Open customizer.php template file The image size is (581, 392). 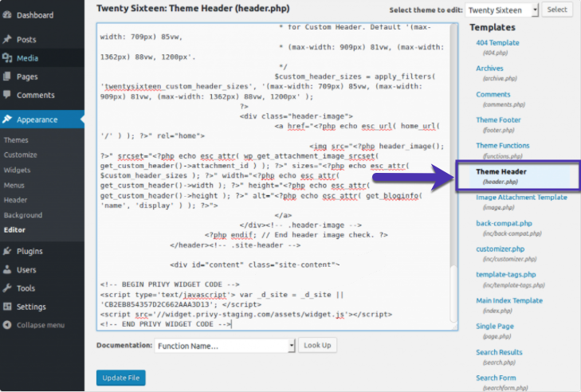point(501,249)
